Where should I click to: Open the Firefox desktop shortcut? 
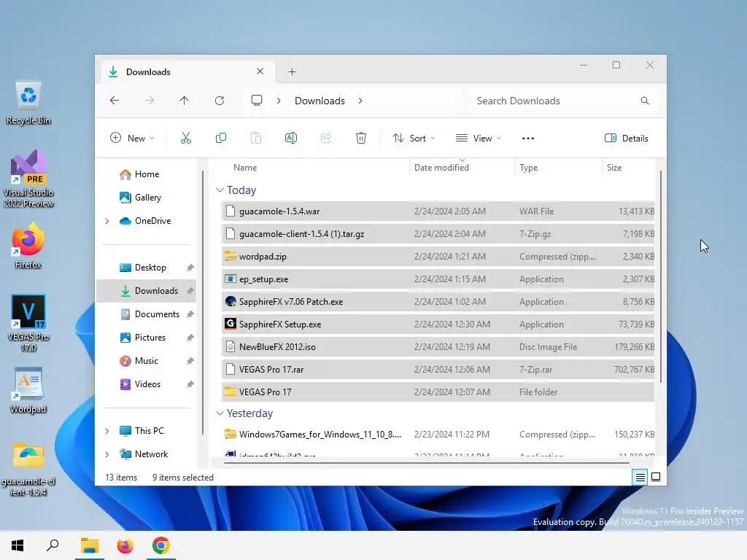pyautogui.click(x=28, y=246)
